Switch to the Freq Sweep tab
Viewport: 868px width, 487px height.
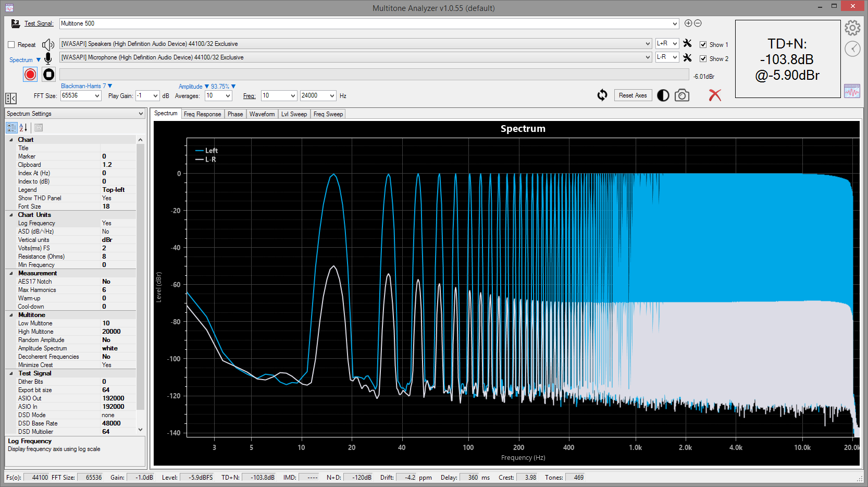328,114
